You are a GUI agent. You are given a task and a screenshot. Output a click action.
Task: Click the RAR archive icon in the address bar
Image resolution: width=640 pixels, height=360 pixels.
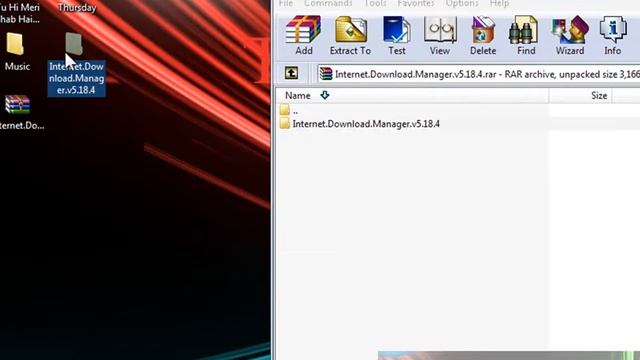[326, 74]
